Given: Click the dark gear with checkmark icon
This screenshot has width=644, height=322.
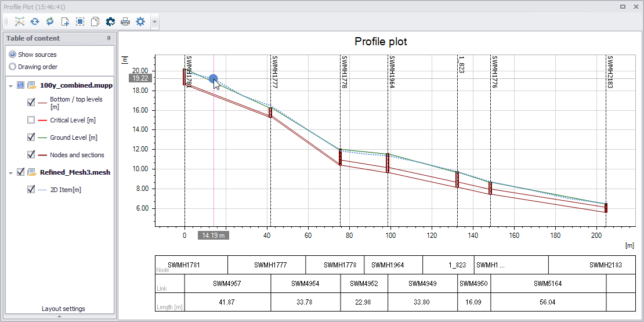Looking at the screenshot, I should (110, 21).
